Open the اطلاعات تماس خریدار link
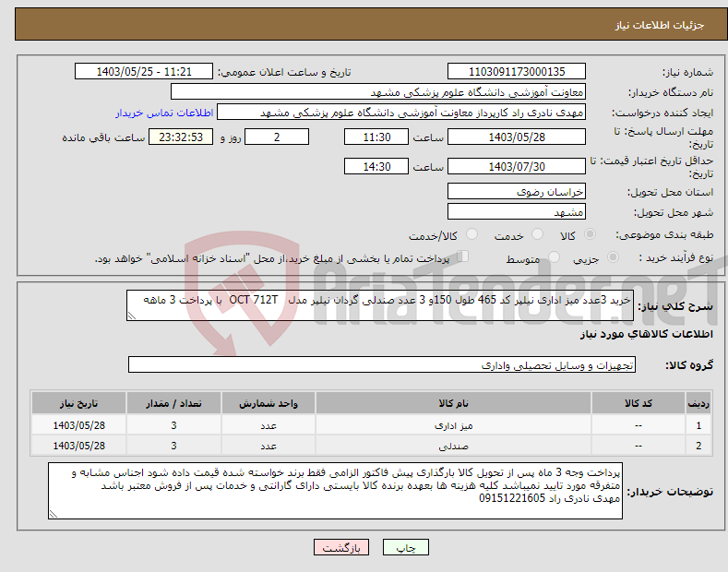 pos(164,113)
